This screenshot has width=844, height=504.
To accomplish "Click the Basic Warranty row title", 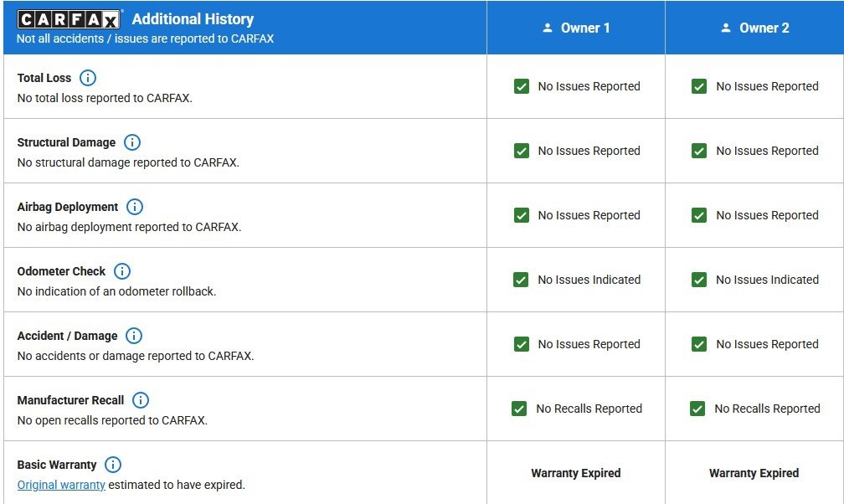I will (x=57, y=464).
